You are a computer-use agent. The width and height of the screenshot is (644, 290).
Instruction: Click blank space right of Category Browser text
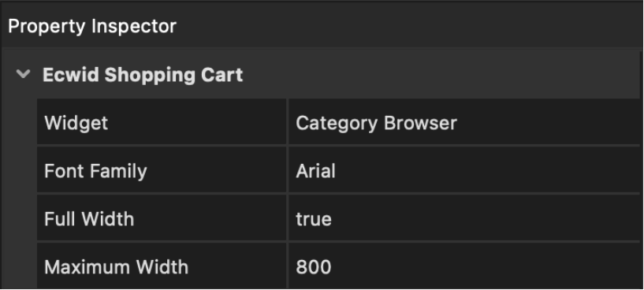click(549, 122)
